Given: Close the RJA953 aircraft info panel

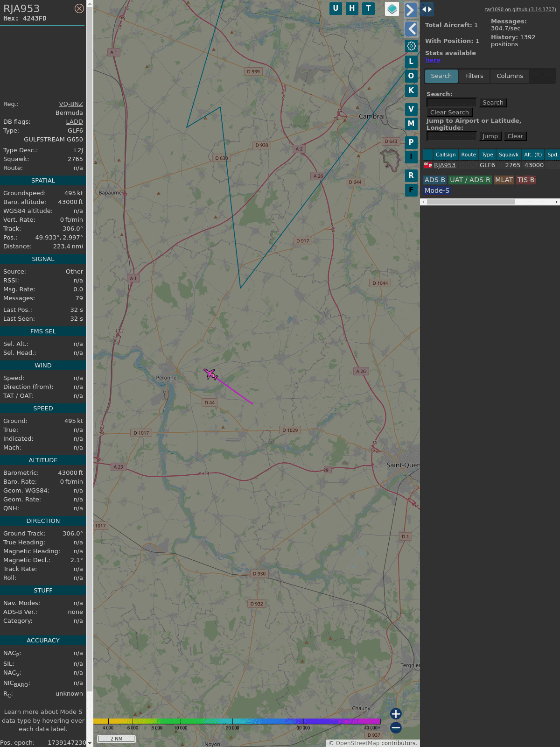Looking at the screenshot, I should [x=79, y=8].
